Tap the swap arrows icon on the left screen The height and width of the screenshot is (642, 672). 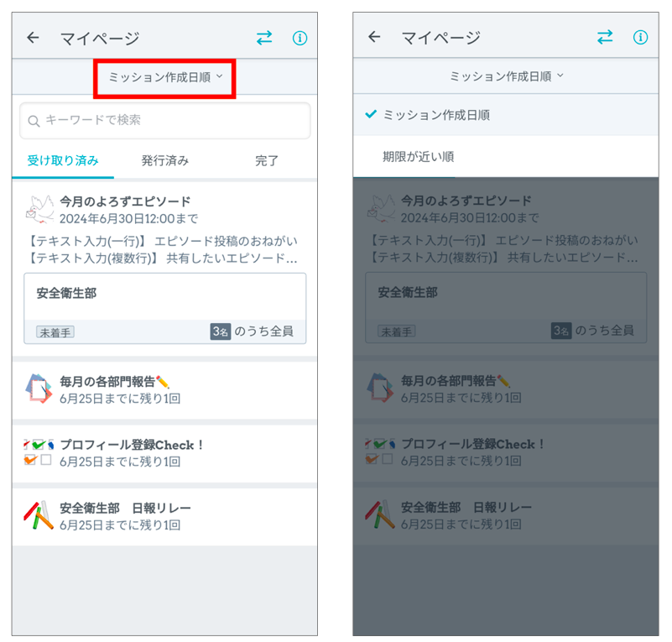(264, 38)
